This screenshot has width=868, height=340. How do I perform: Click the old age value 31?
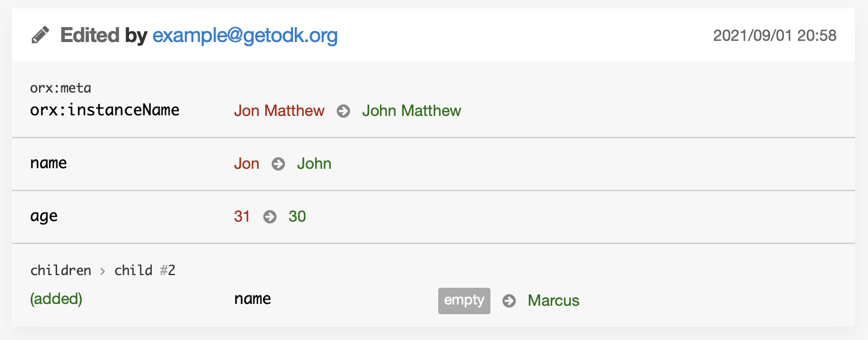tap(242, 217)
